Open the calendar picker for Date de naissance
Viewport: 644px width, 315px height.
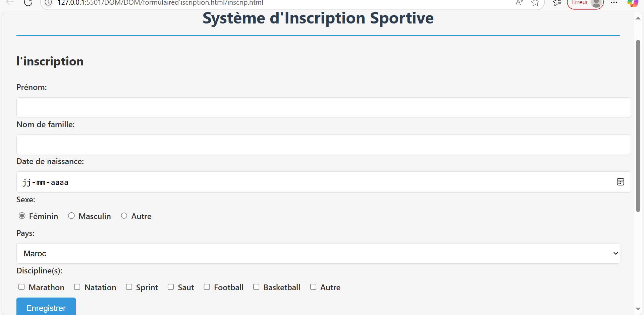tap(620, 182)
